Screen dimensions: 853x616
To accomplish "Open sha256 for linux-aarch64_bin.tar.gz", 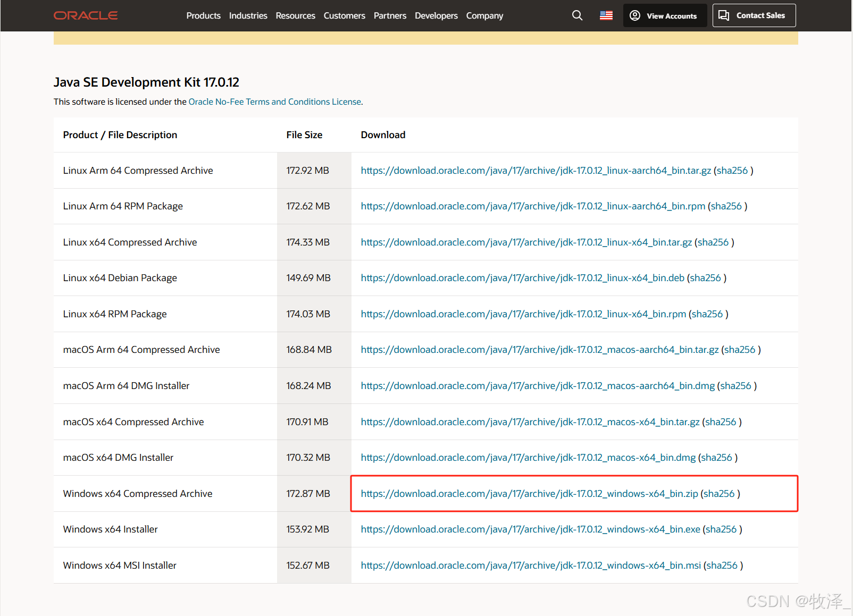I will (732, 171).
